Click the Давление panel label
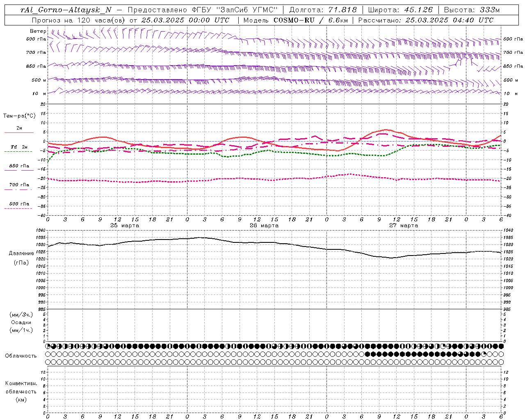This screenshot has width=525, height=420. tap(21, 253)
